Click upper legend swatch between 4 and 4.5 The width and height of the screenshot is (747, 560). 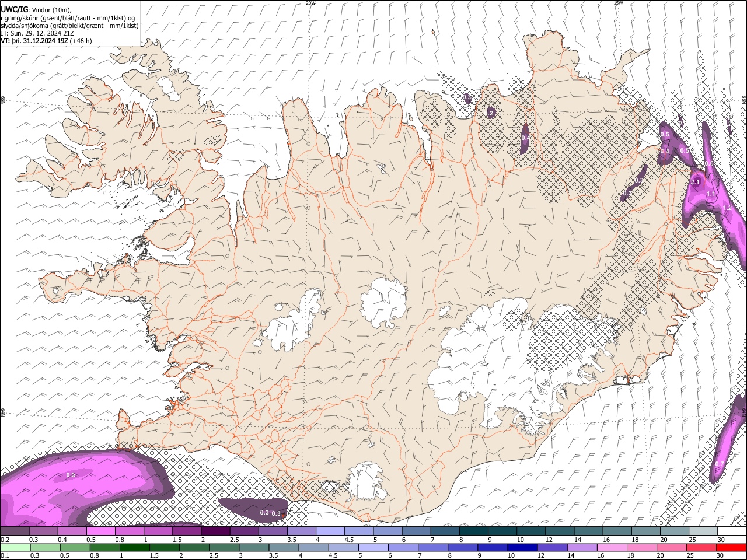pyautogui.click(x=330, y=531)
